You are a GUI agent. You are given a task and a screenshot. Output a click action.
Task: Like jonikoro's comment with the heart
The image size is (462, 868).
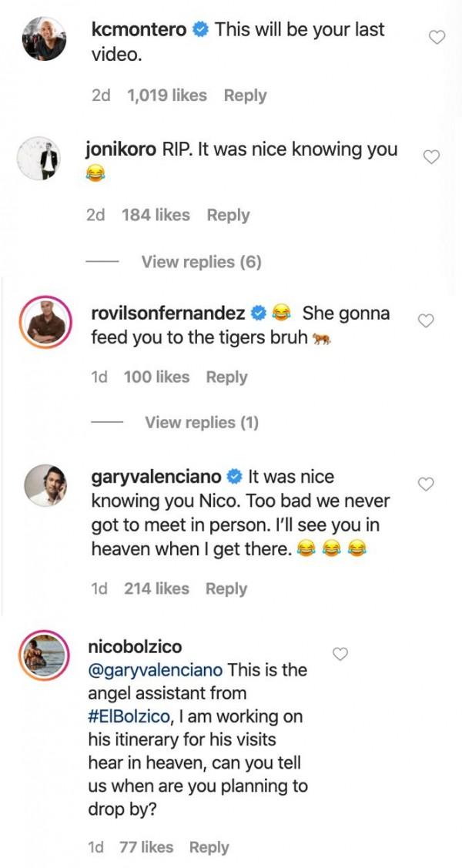(432, 156)
